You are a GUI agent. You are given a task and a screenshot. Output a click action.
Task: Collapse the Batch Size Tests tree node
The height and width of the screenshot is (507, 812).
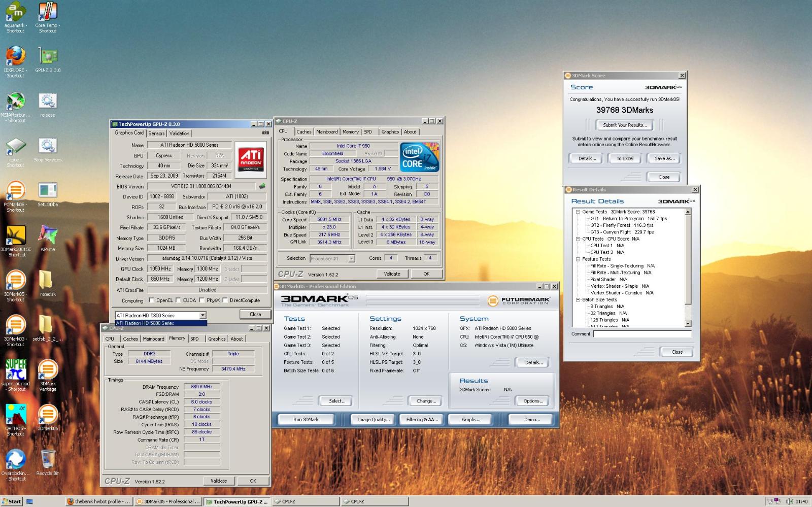click(578, 300)
